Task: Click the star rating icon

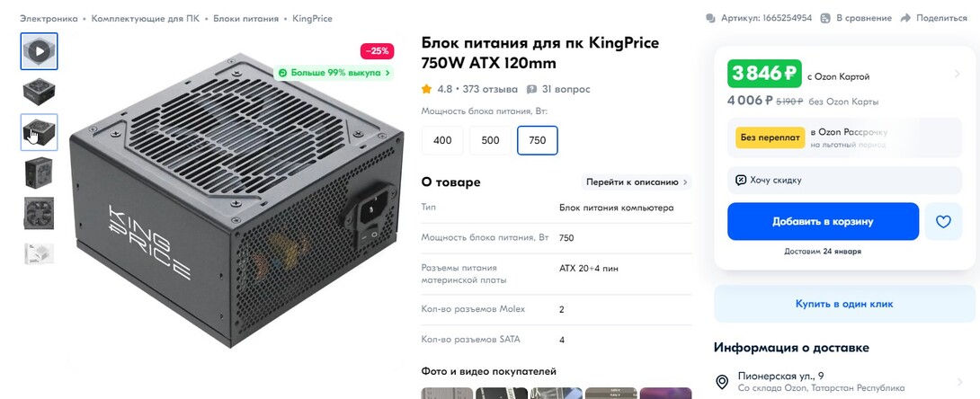Action: point(427,89)
